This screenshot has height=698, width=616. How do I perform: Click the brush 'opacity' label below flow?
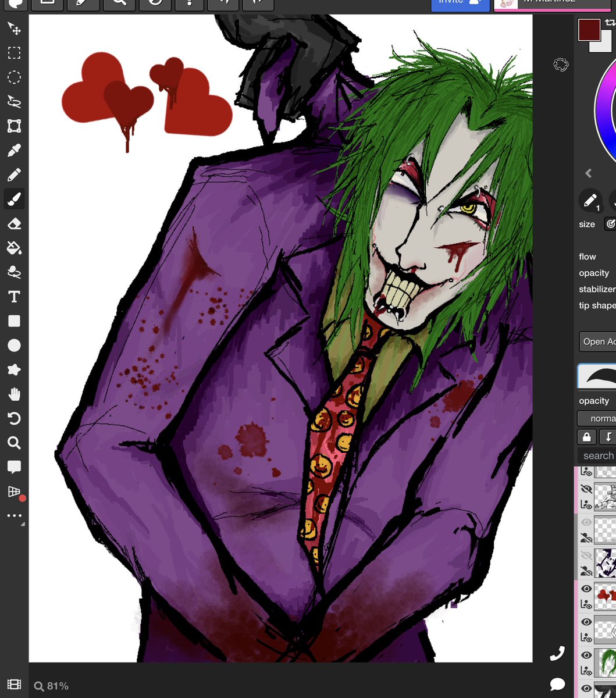[594, 273]
